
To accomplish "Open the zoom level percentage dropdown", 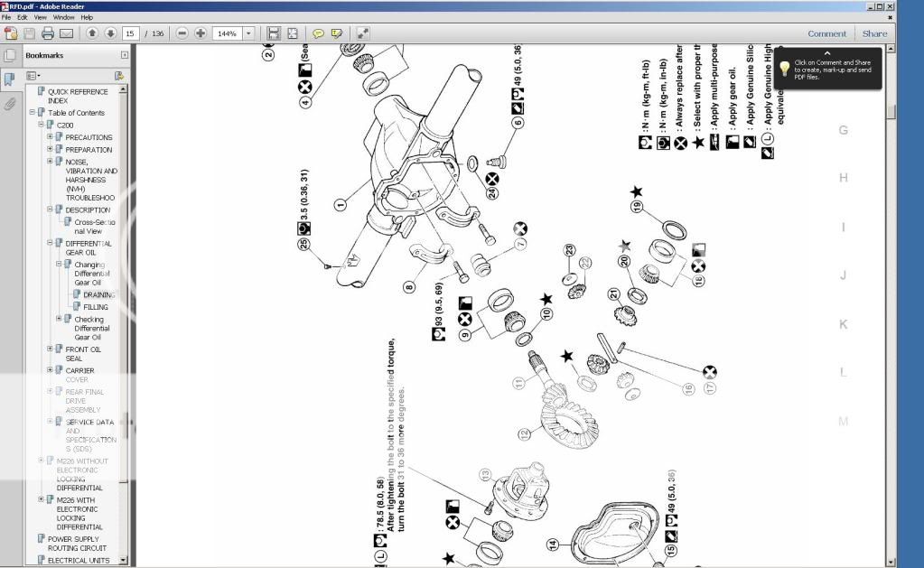I will tap(248, 33).
